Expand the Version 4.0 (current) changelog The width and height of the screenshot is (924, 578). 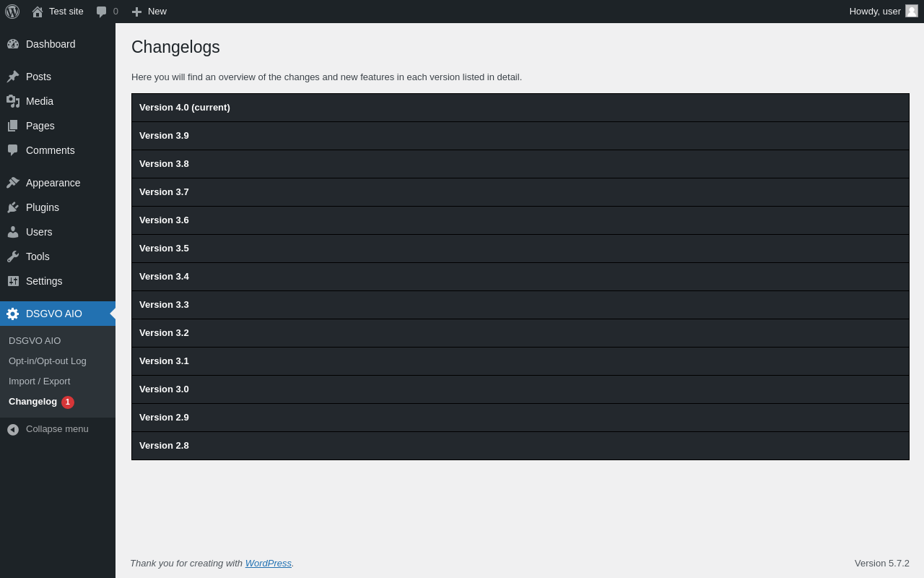coord(520,108)
